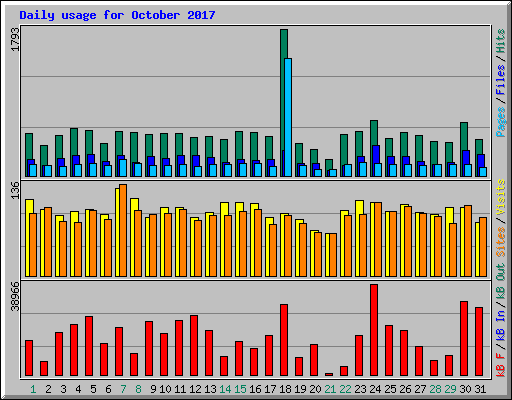
Task: Click the "kB In" legend label
Action: (x=500, y=325)
